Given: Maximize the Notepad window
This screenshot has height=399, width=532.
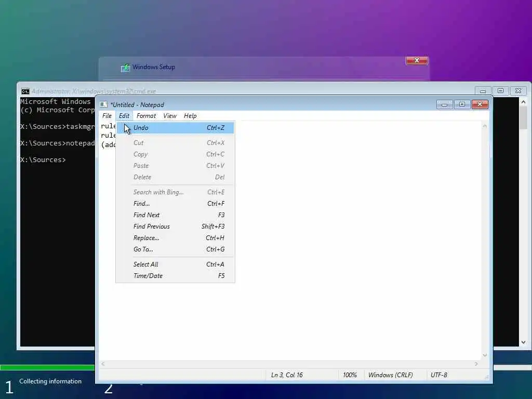Looking at the screenshot, I should [x=462, y=104].
